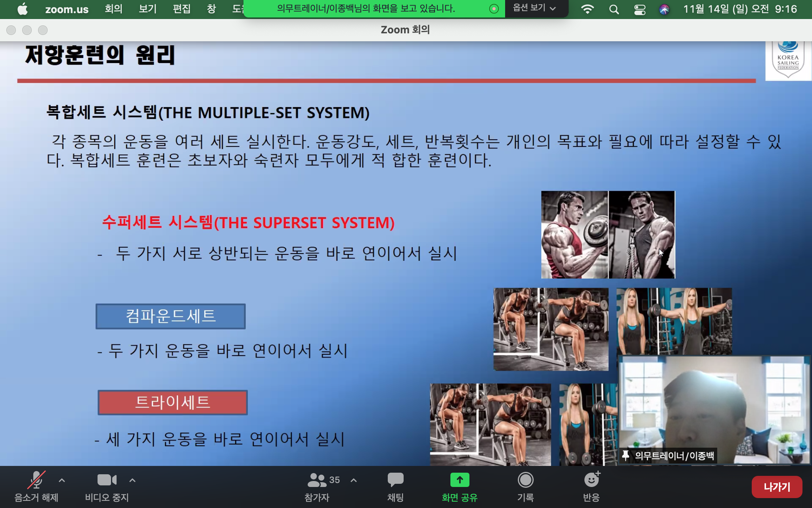Image resolution: width=812 pixels, height=508 pixels.
Task: Start recording with 기록
Action: 525,487
